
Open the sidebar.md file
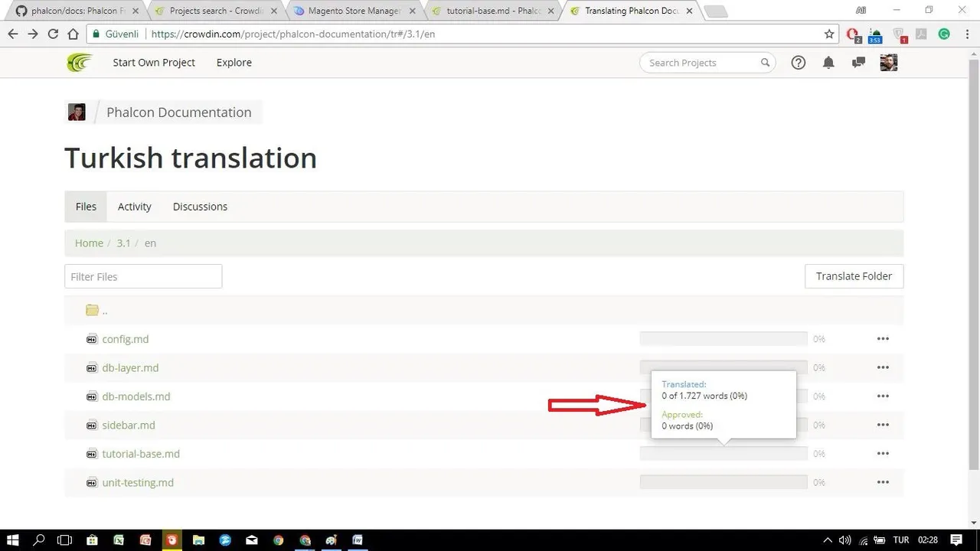pyautogui.click(x=129, y=425)
